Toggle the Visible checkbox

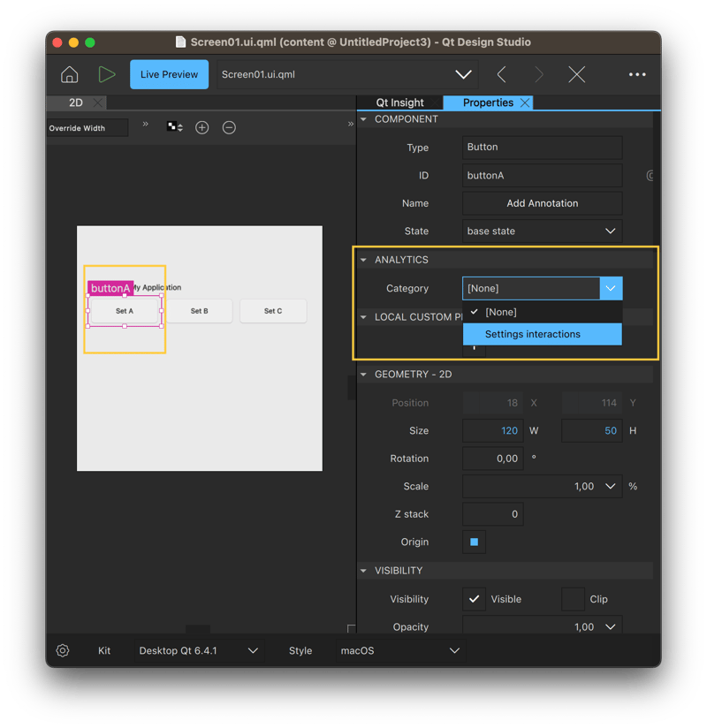point(475,599)
